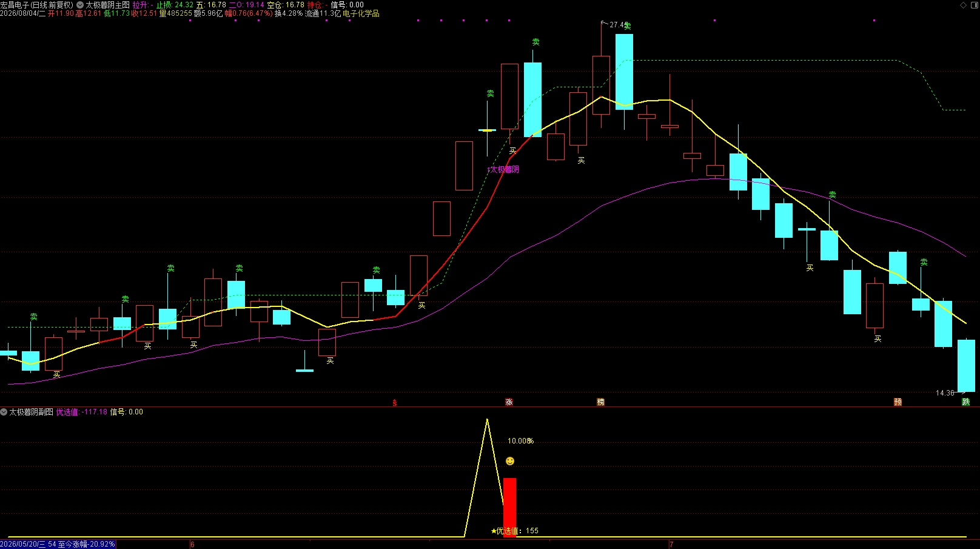Expand the 太极暮阴主图 indicator dropdown arrow
Viewport: 980px width, 549px height.
pyautogui.click(x=80, y=5)
